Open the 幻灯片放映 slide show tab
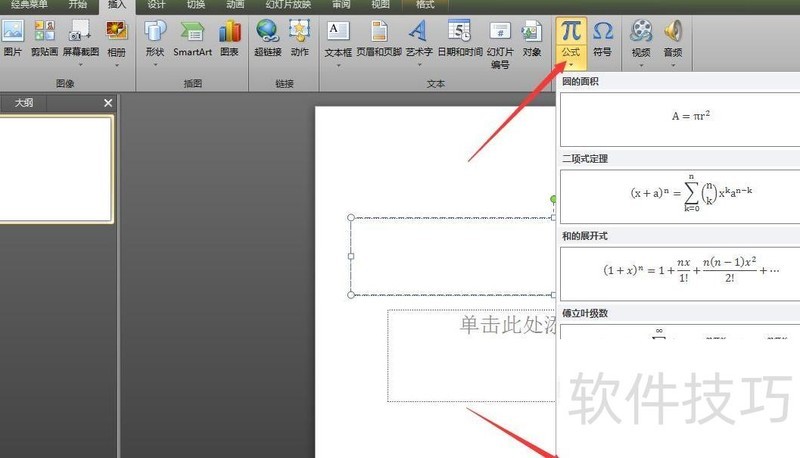 (x=288, y=5)
